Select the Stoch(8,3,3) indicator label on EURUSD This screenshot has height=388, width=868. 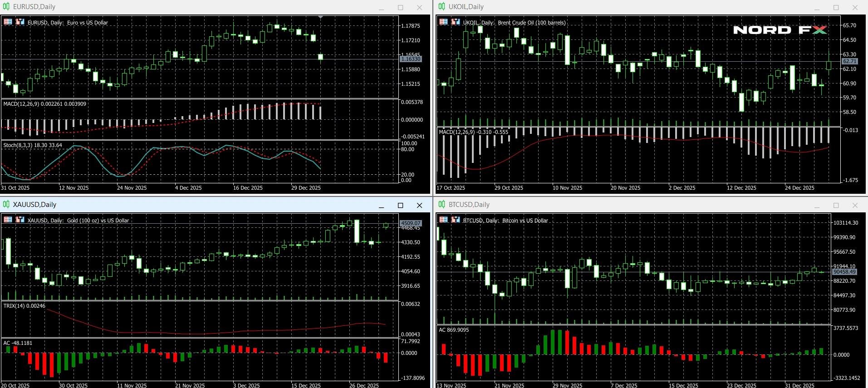coord(33,145)
